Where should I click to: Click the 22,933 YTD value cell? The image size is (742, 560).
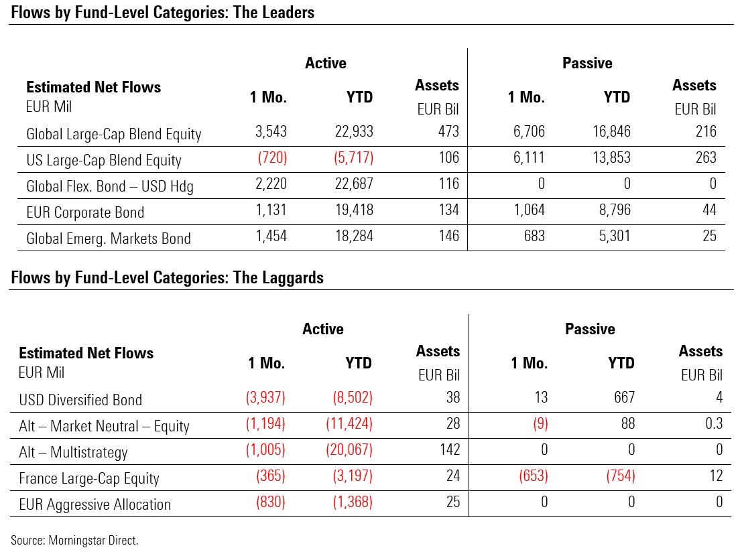point(354,132)
